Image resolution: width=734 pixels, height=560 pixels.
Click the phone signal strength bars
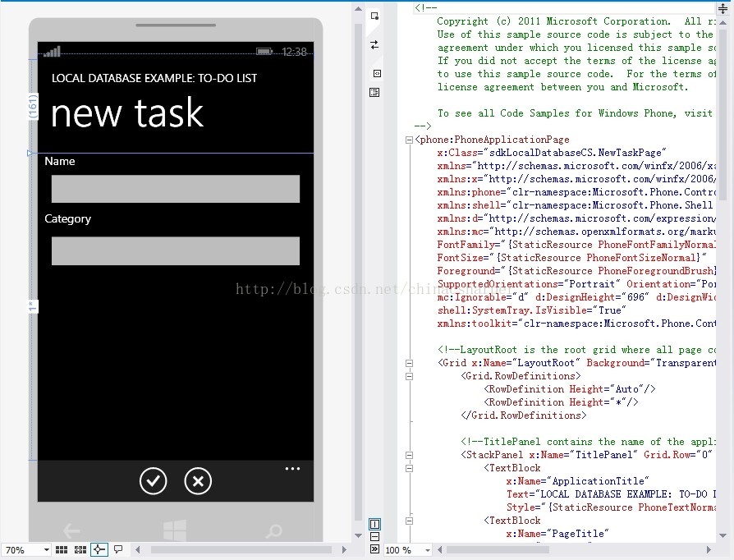53,52
